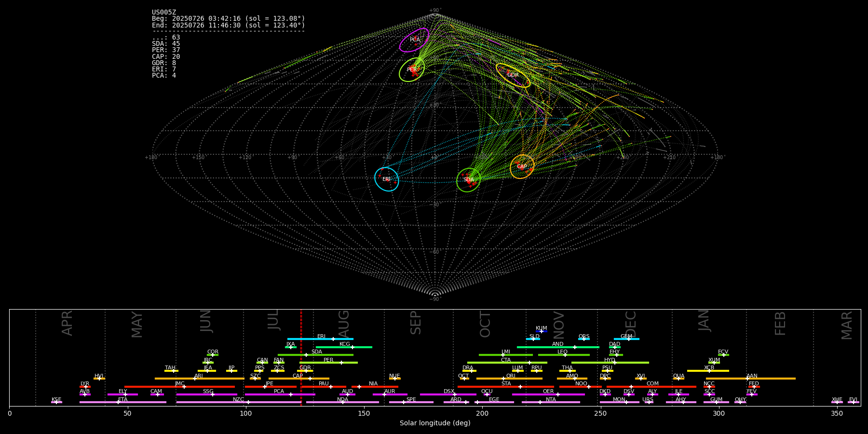Click the KUM shower label in timeline

click(542, 328)
